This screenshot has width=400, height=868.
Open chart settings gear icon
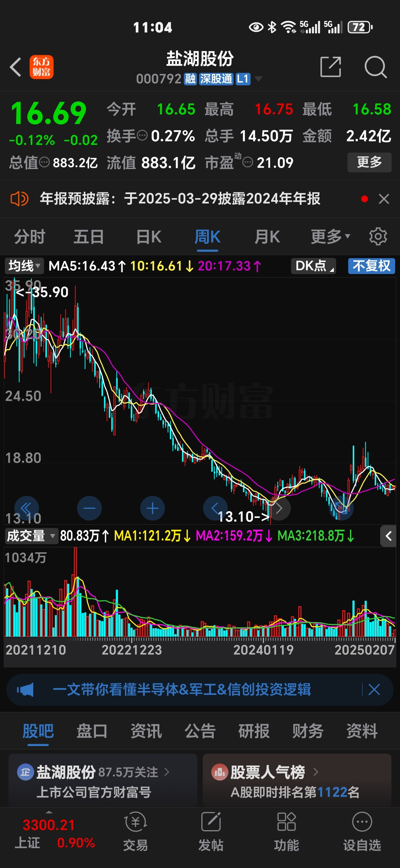378,237
